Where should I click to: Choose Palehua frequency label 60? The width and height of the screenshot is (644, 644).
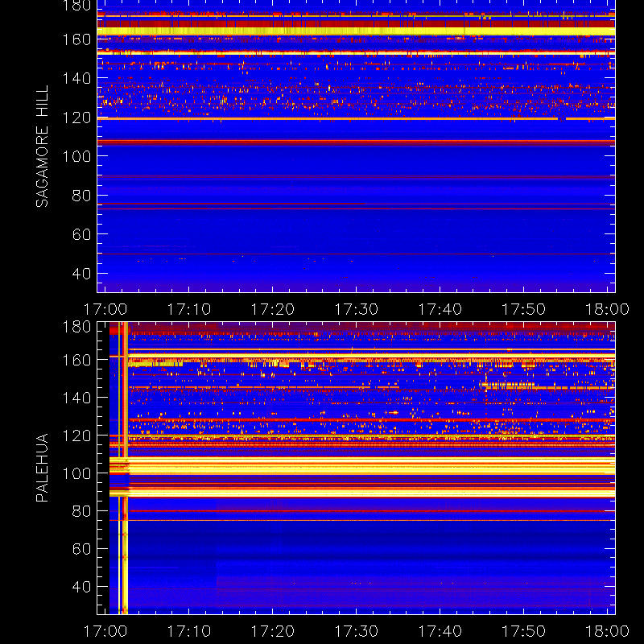pos(81,549)
